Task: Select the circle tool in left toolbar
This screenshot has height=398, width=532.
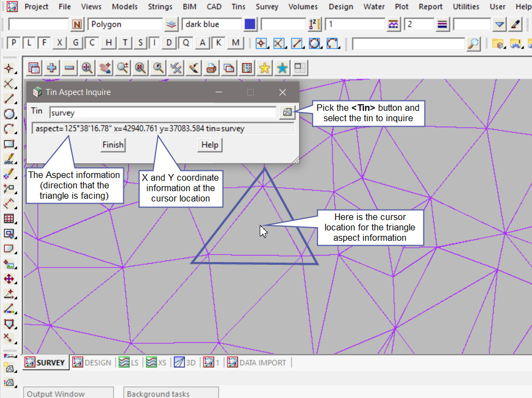Action: [x=9, y=114]
